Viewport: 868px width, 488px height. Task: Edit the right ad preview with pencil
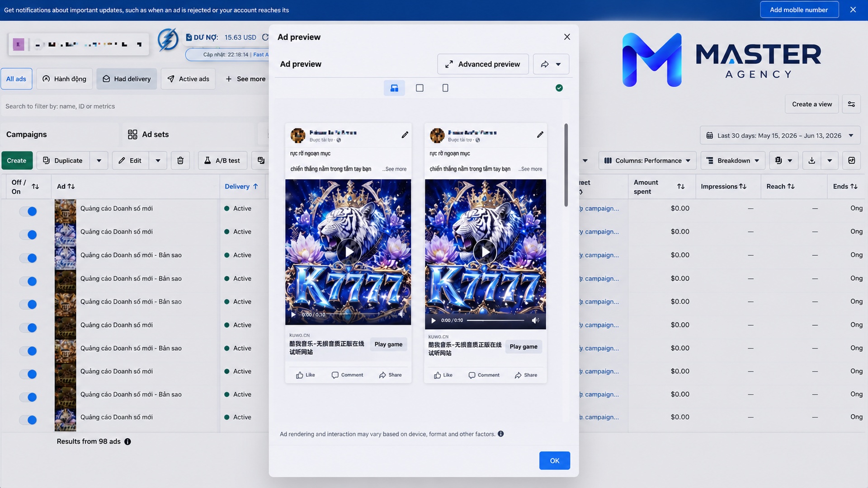tap(540, 135)
